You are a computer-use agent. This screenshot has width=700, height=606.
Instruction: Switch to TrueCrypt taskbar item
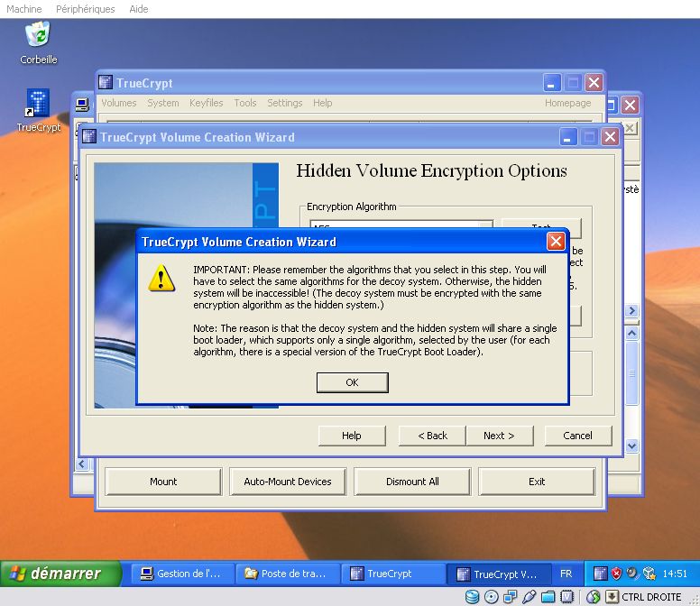click(x=393, y=574)
